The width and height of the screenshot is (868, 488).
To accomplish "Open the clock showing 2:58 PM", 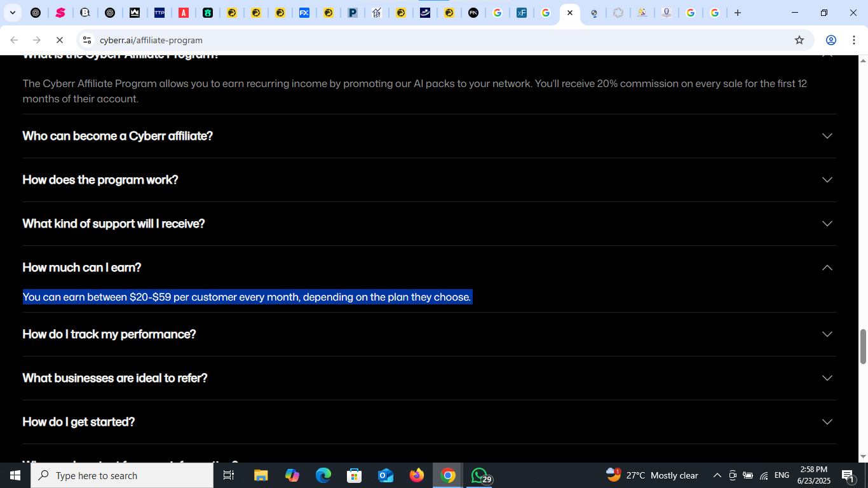I will pos(813,475).
